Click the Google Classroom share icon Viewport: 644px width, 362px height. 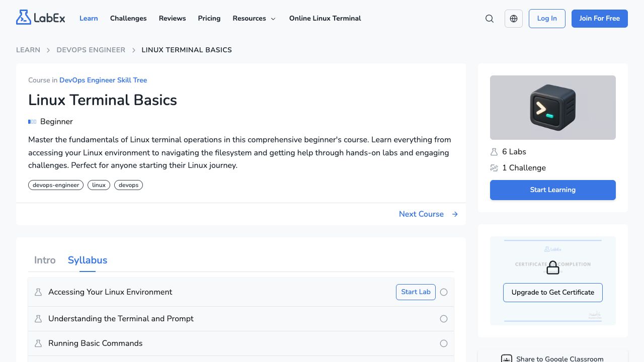point(507,359)
